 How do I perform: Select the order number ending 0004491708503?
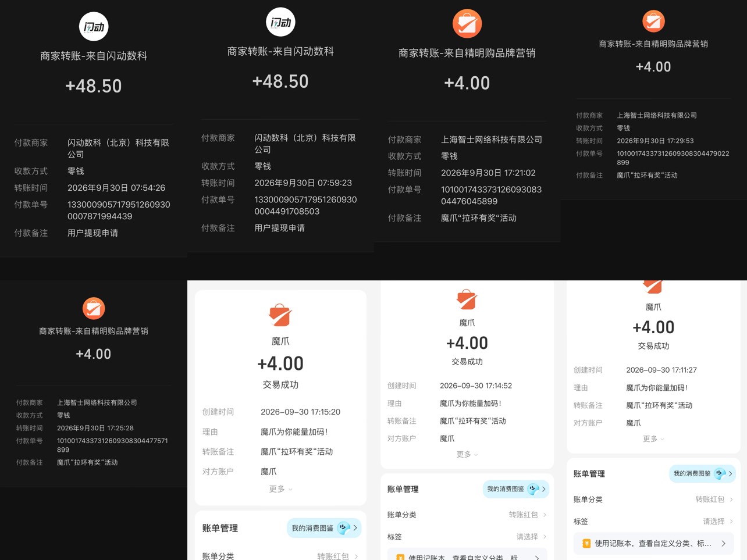pos(305,205)
